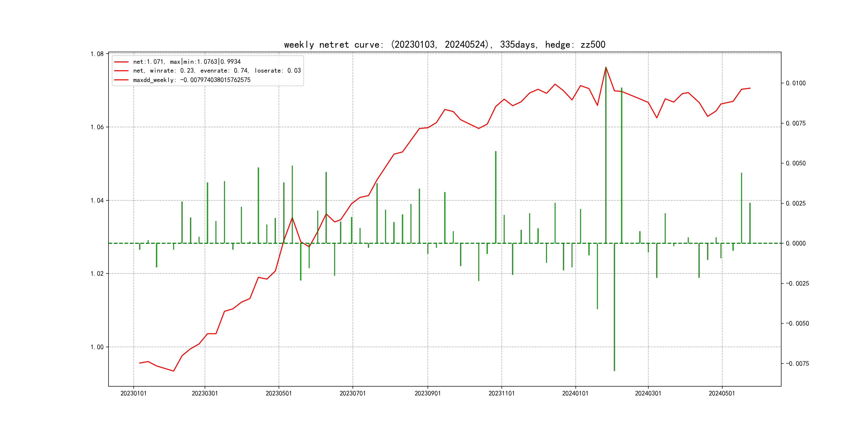
Task: Click the chart title text
Action: tap(444, 44)
